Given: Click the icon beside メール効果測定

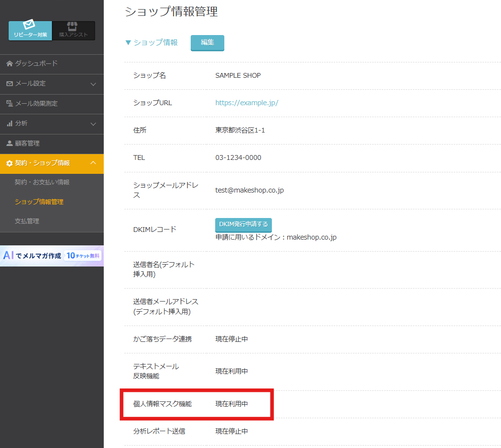Looking at the screenshot, I should pos(10,103).
